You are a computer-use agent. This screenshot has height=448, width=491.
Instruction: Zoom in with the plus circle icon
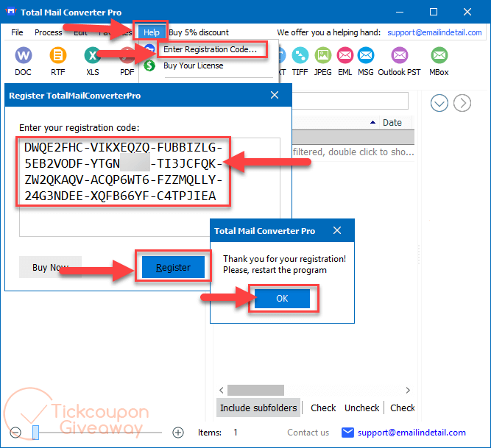tap(178, 433)
